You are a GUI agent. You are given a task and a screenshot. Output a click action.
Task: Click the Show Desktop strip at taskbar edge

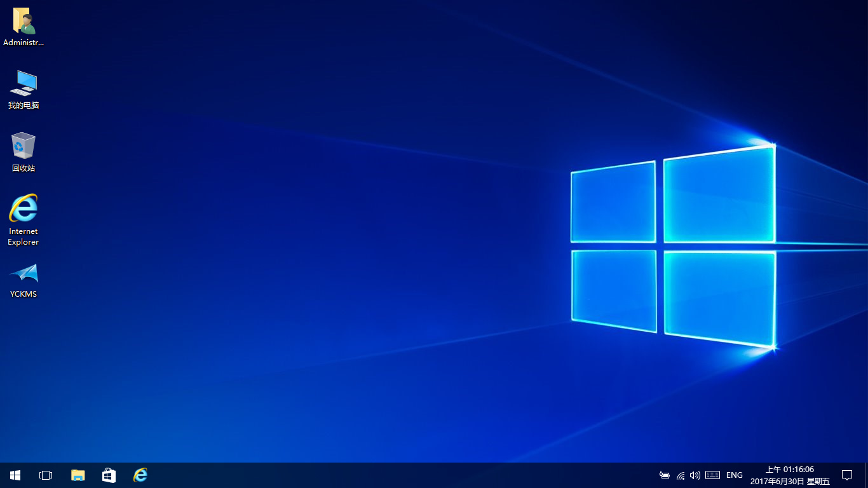click(866, 475)
